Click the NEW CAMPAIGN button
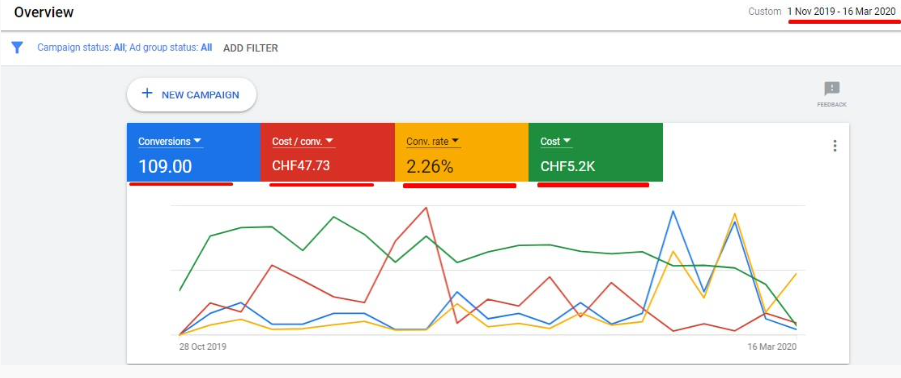Image resolution: width=901 pixels, height=378 pixels. tap(191, 95)
